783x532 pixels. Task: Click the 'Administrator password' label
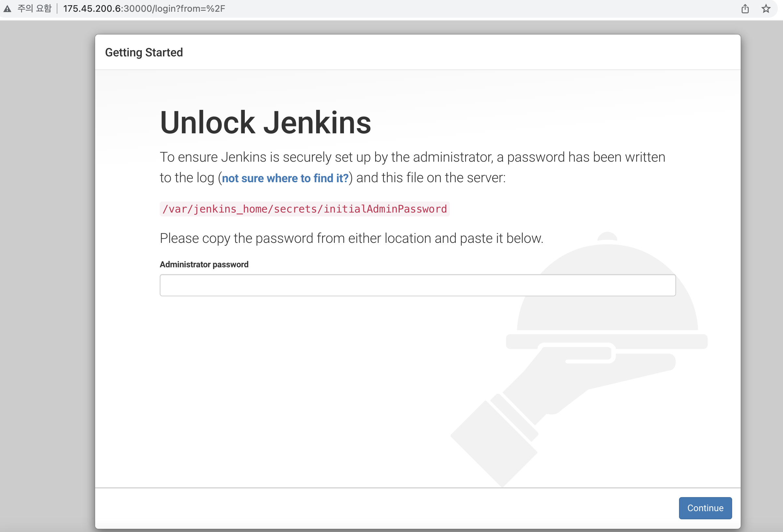coord(204,264)
